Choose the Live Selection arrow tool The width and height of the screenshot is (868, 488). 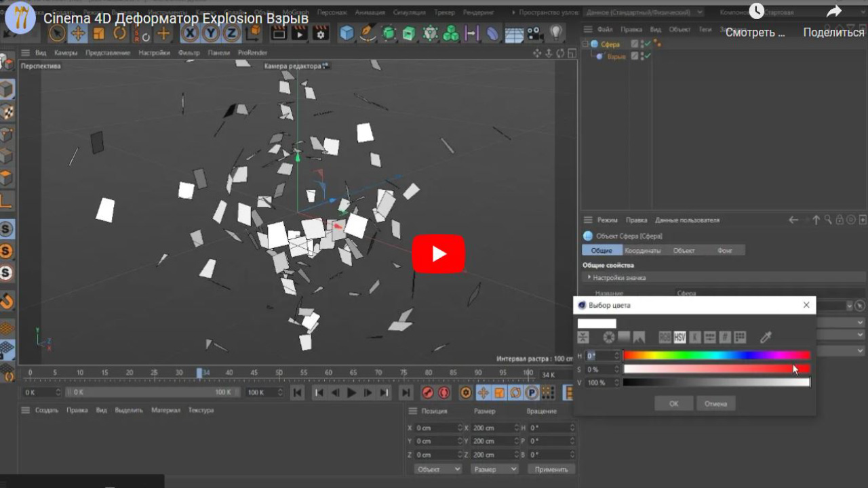[x=57, y=33]
